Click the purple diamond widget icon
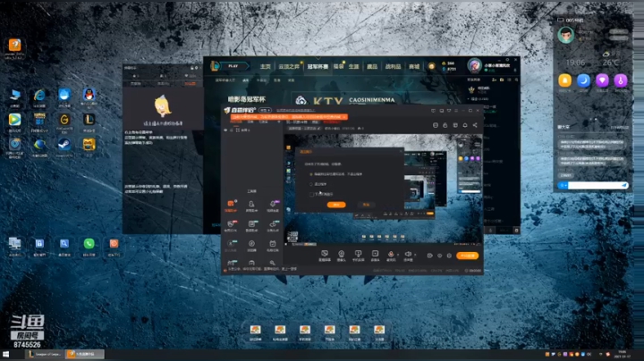644x361 pixels. pyautogui.click(x=602, y=80)
